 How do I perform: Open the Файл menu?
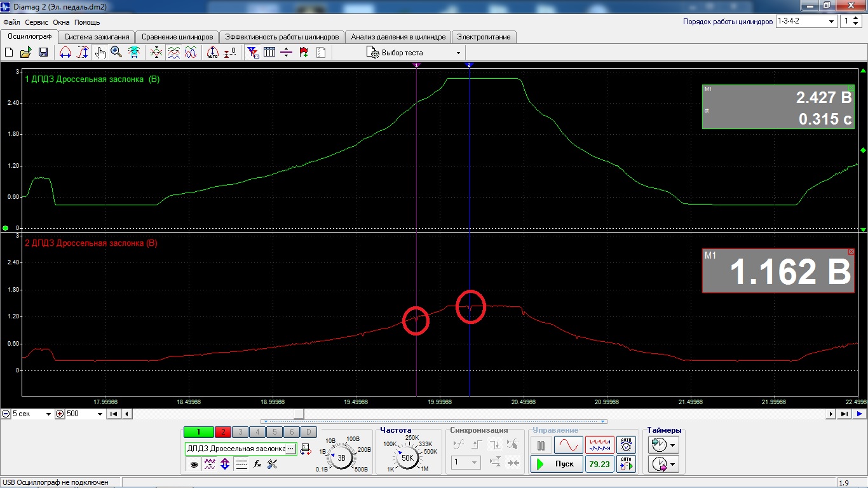click(x=11, y=22)
